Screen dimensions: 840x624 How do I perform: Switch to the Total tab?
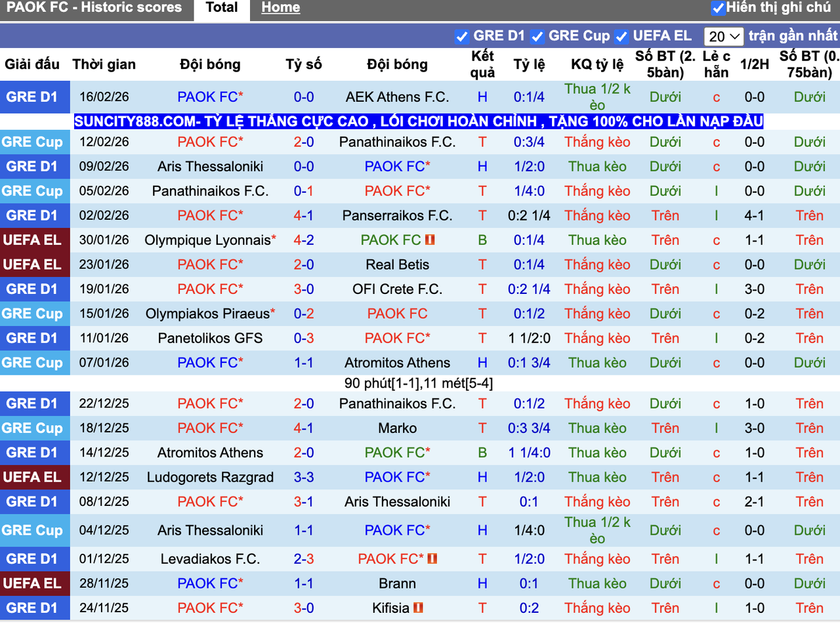coord(222,8)
